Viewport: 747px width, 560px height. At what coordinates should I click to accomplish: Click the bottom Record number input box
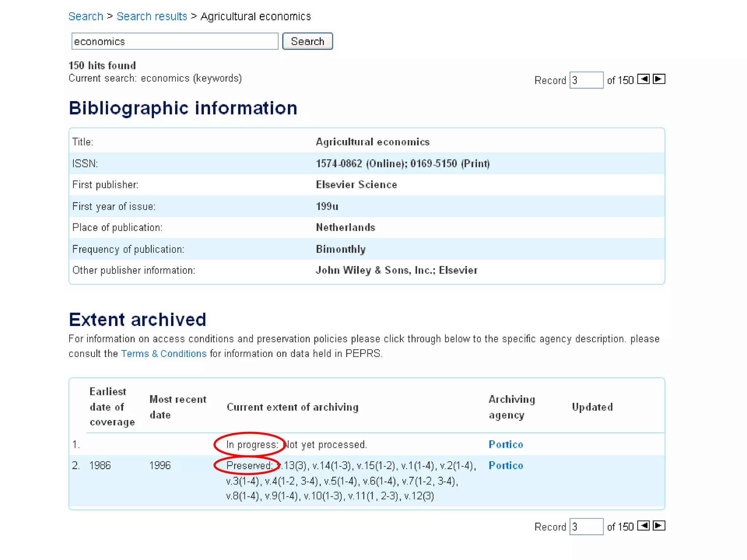[x=586, y=526]
